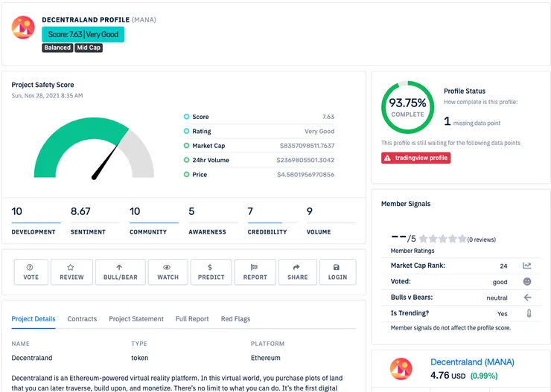Click the red tradingview profile warning badge
Image resolution: width=551 pixels, height=392 pixels.
[x=415, y=158]
